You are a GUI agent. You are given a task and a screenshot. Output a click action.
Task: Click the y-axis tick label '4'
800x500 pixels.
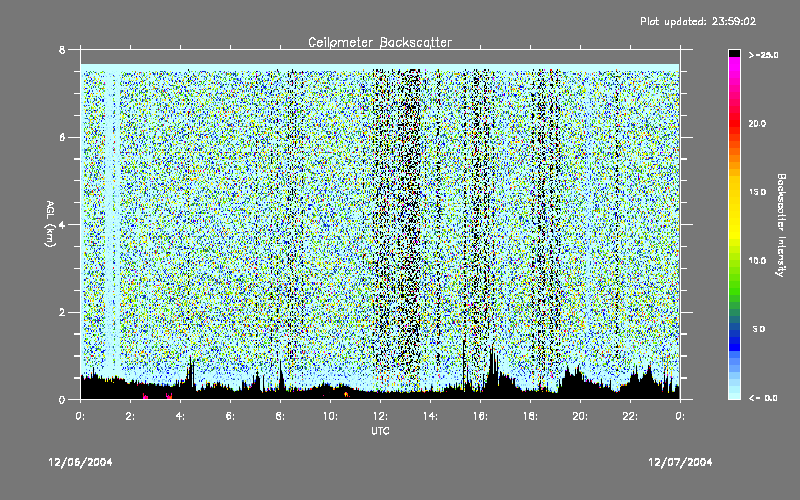[x=62, y=225]
